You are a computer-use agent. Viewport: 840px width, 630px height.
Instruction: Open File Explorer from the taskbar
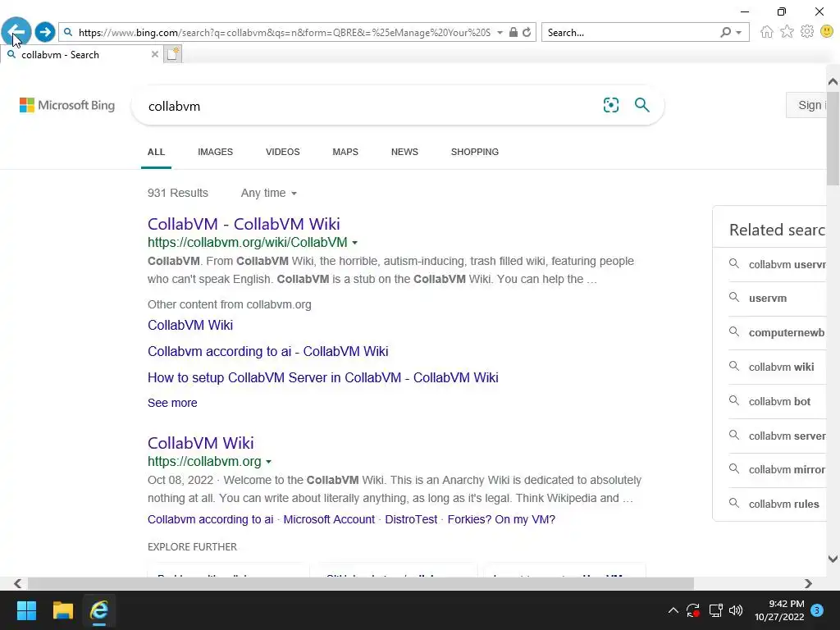coord(62,610)
